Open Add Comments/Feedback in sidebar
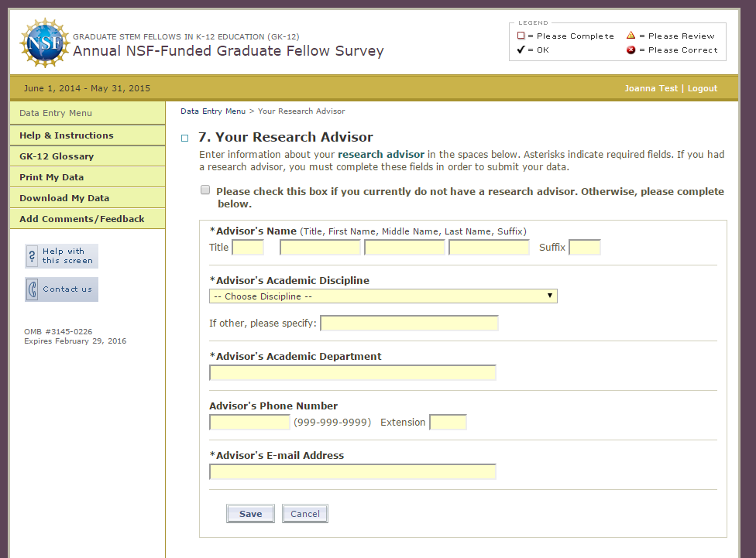Image resolution: width=756 pixels, height=558 pixels. [x=82, y=219]
